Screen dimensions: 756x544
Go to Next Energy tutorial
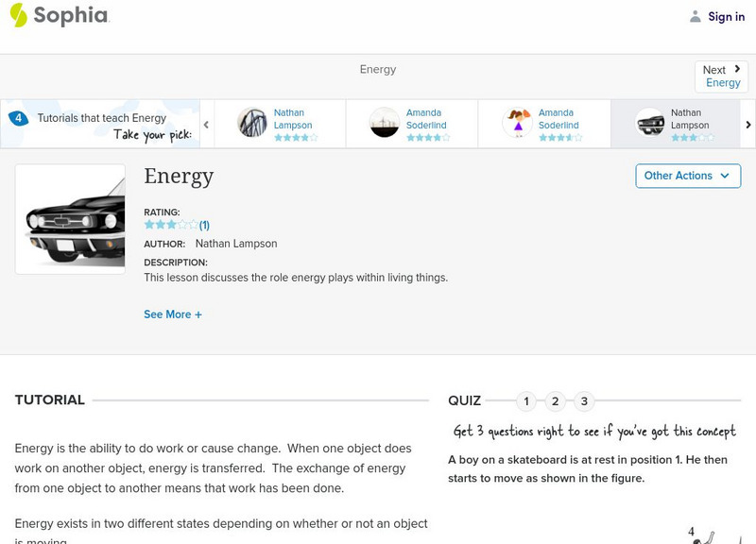(x=722, y=76)
